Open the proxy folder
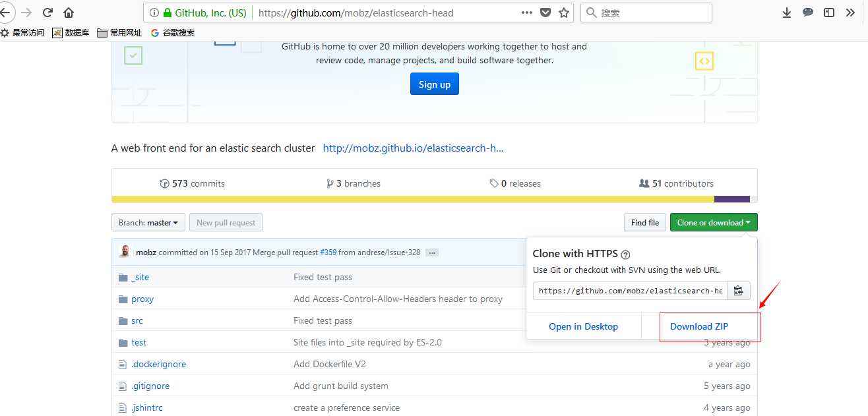Image resolution: width=868 pixels, height=416 pixels. tap(142, 299)
